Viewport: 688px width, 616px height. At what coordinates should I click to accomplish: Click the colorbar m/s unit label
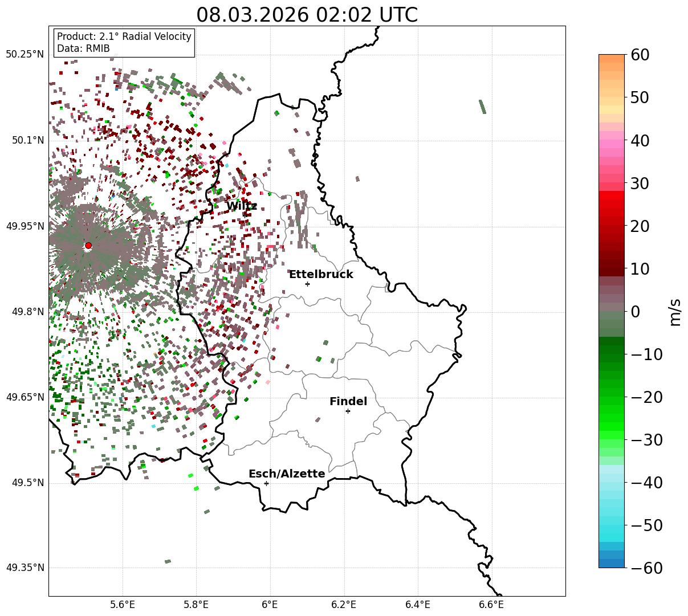coord(675,311)
